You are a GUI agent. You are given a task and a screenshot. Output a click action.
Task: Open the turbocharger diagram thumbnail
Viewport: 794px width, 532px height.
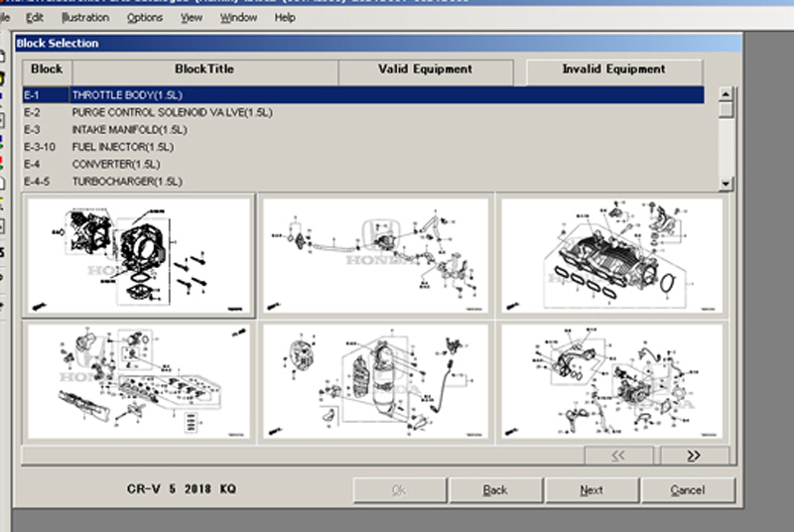pyautogui.click(x=611, y=382)
